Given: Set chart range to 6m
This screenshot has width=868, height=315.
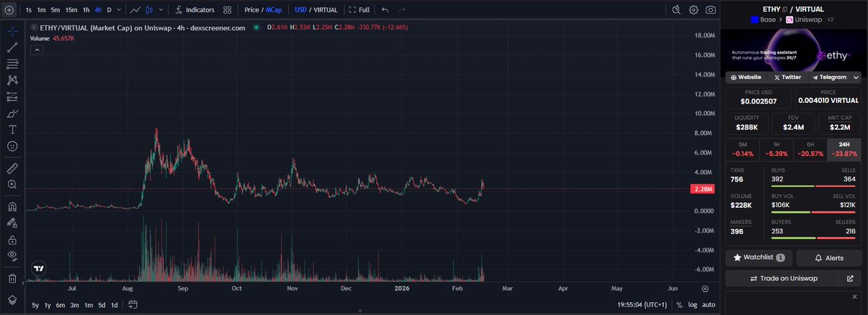Looking at the screenshot, I should (x=61, y=305).
